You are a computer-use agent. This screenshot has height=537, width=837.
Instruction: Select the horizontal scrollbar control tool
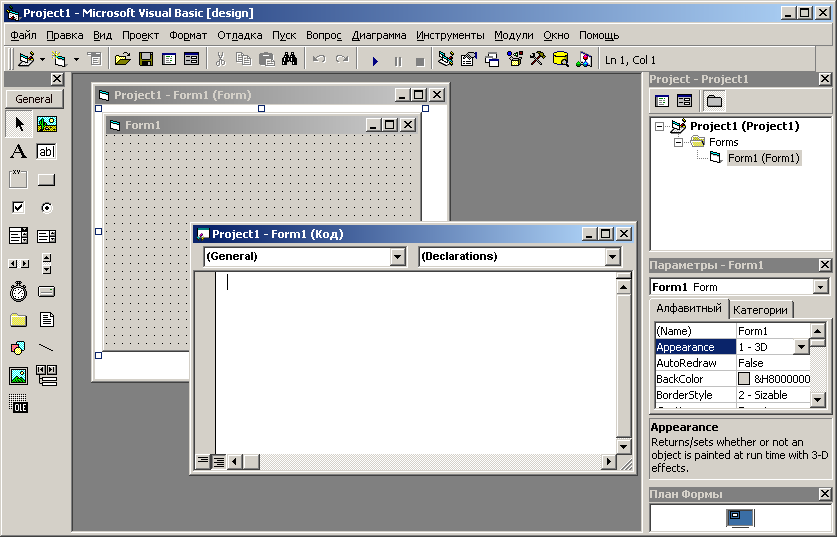(x=18, y=264)
